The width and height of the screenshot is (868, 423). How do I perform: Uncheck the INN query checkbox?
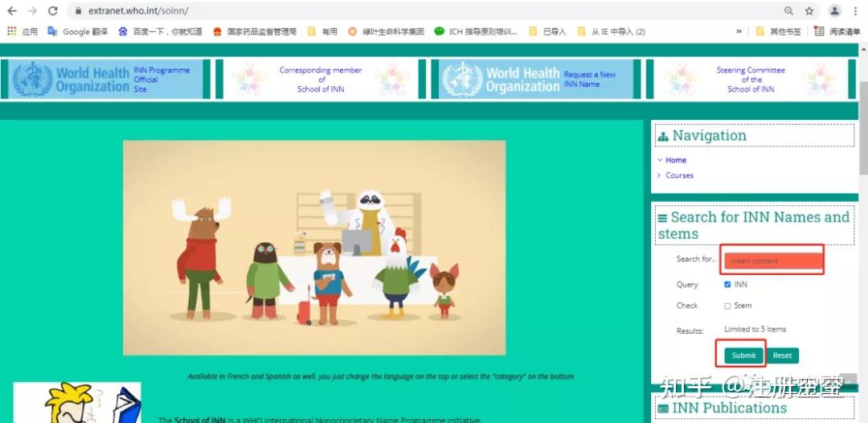tap(727, 285)
